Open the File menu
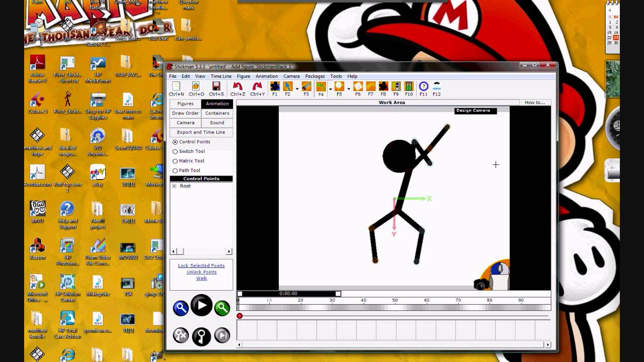The height and width of the screenshot is (362, 644). pyautogui.click(x=173, y=76)
